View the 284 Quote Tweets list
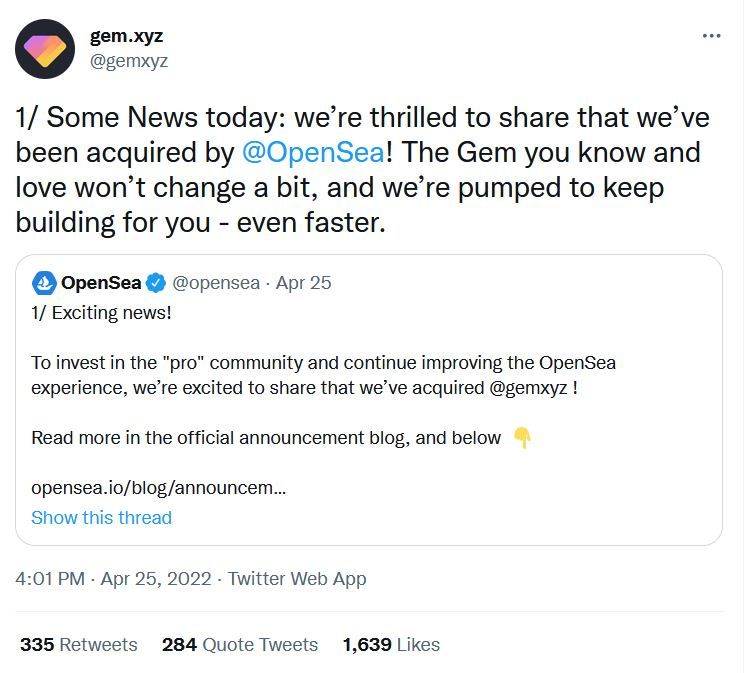The width and height of the screenshot is (746, 673). pos(239,645)
